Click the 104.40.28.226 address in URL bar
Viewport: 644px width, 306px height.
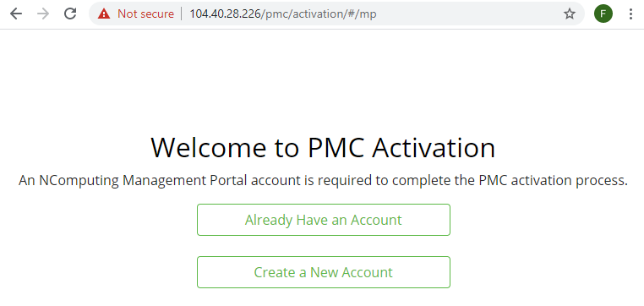tap(225, 14)
